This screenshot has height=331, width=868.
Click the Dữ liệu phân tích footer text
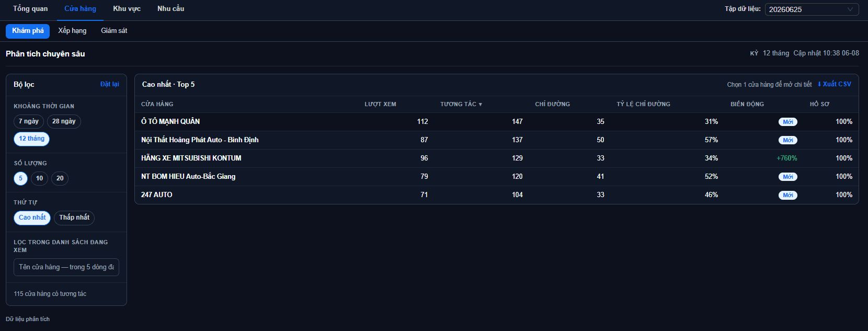(28, 319)
